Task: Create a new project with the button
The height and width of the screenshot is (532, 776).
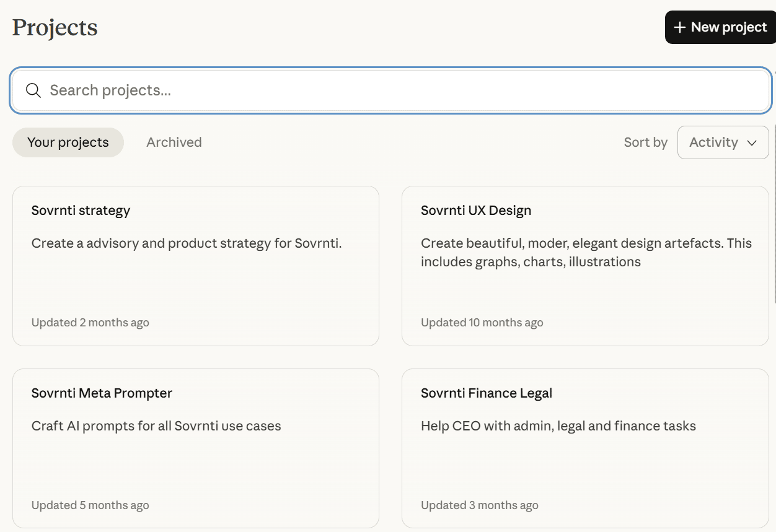Action: click(x=720, y=27)
